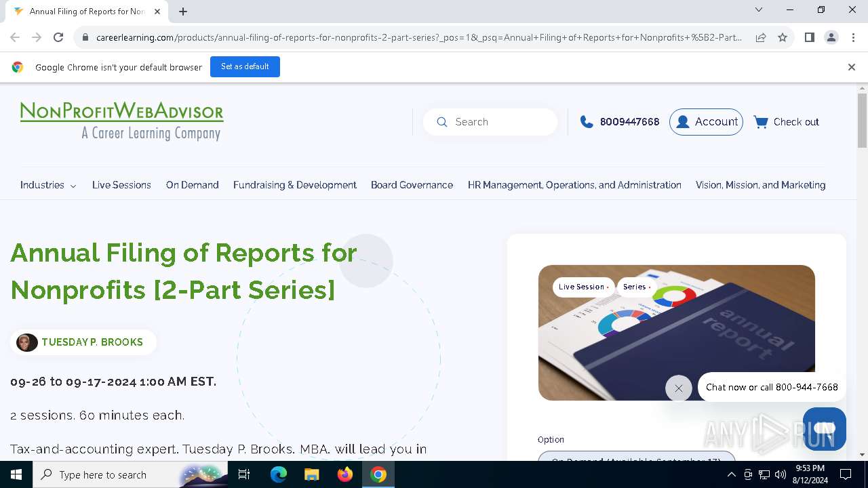The height and width of the screenshot is (488, 868).
Task: Open Windows Start menu
Action: (x=16, y=474)
